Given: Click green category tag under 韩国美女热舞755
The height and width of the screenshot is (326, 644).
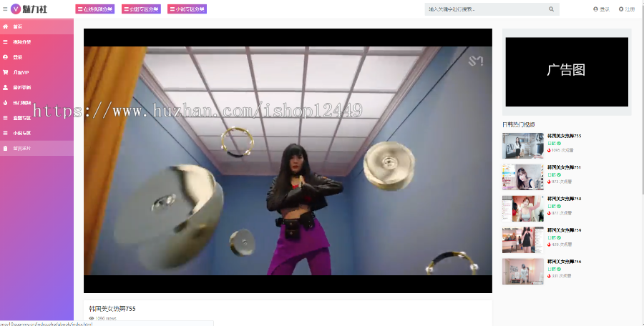Looking at the screenshot, I should (x=553, y=143).
